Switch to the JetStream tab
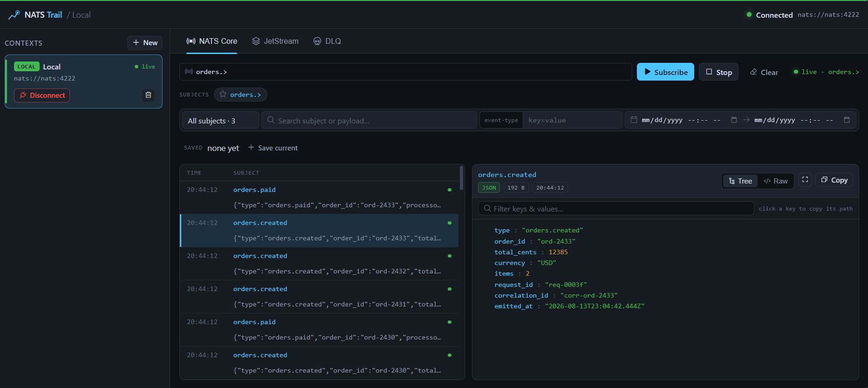This screenshot has width=868, height=388. [x=275, y=41]
